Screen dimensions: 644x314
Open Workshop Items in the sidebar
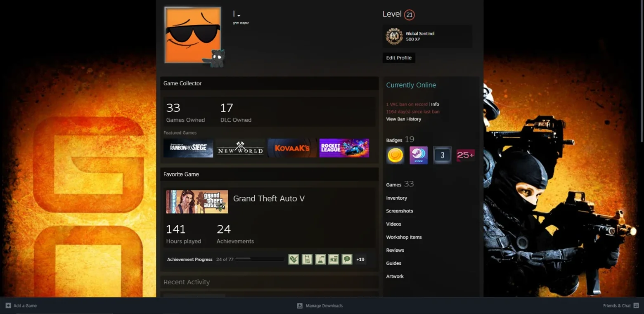(404, 237)
